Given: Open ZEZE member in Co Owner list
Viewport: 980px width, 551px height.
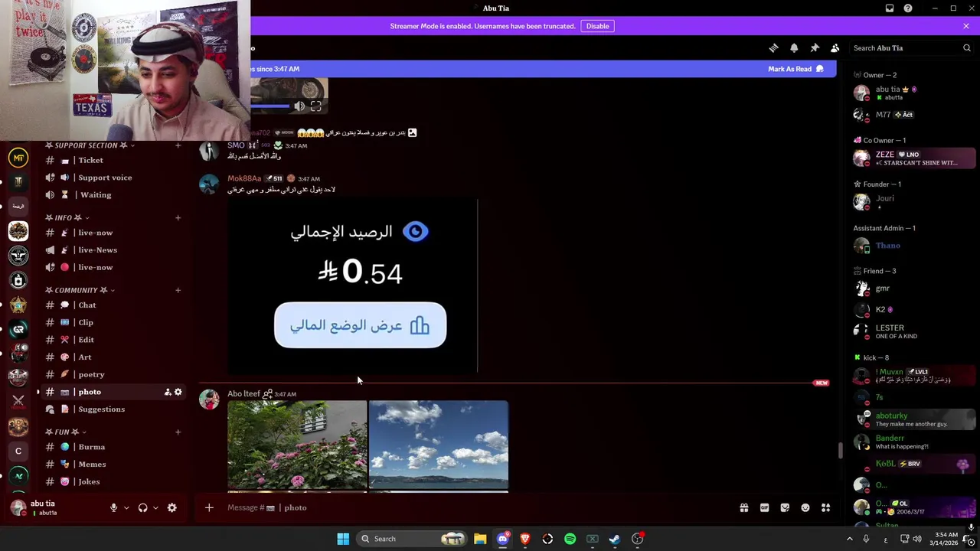Looking at the screenshot, I should (x=914, y=158).
